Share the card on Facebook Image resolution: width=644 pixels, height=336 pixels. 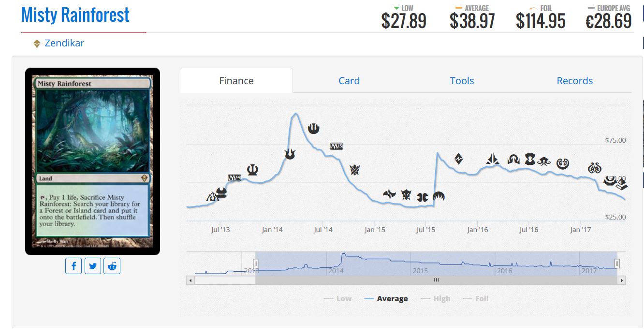click(73, 266)
